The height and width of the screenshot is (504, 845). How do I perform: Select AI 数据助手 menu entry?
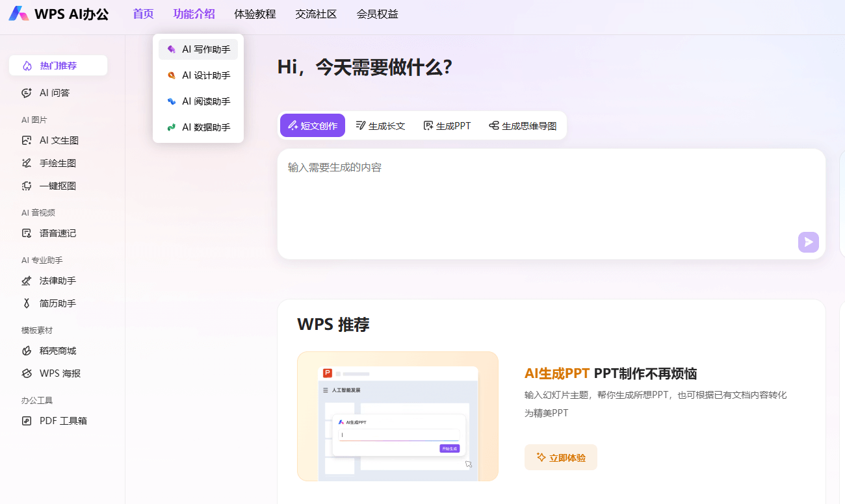point(198,127)
